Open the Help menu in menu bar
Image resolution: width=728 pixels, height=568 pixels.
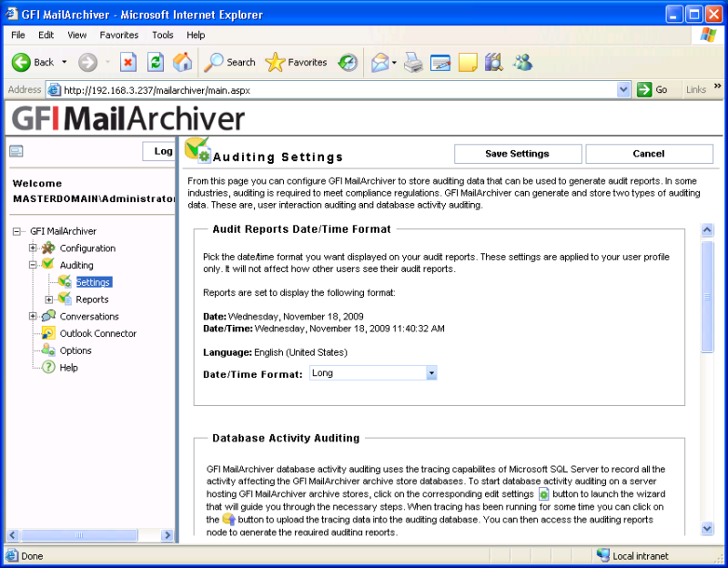click(196, 35)
